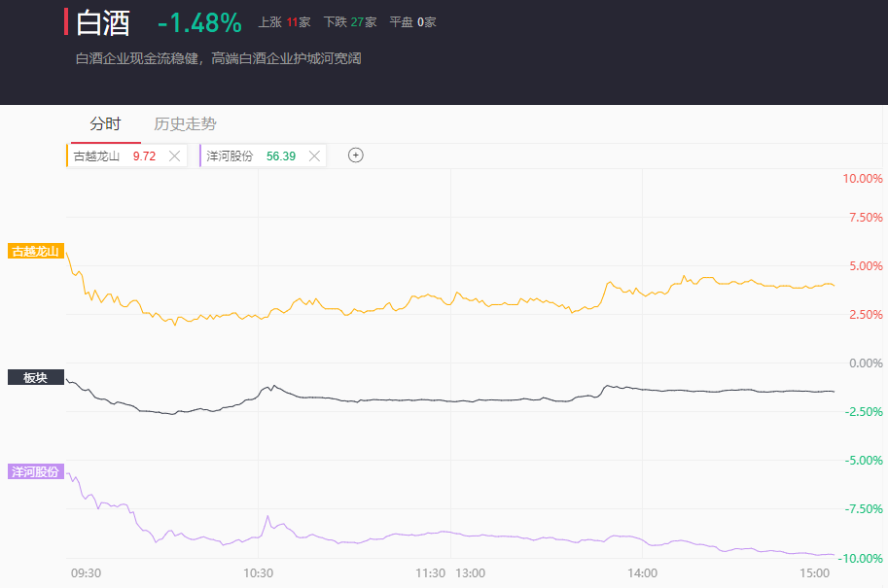Click the orange 古越龙山 line label
The height and width of the screenshot is (588, 888).
coord(35,252)
